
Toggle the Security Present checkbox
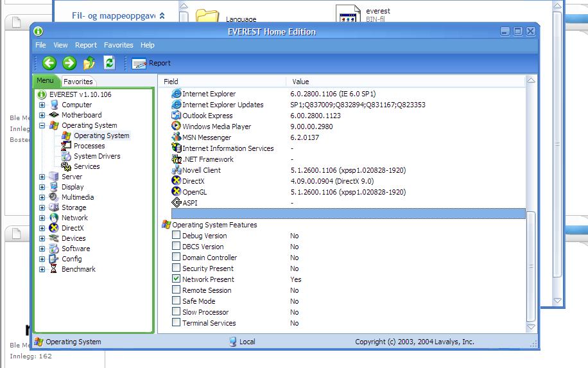pos(176,268)
